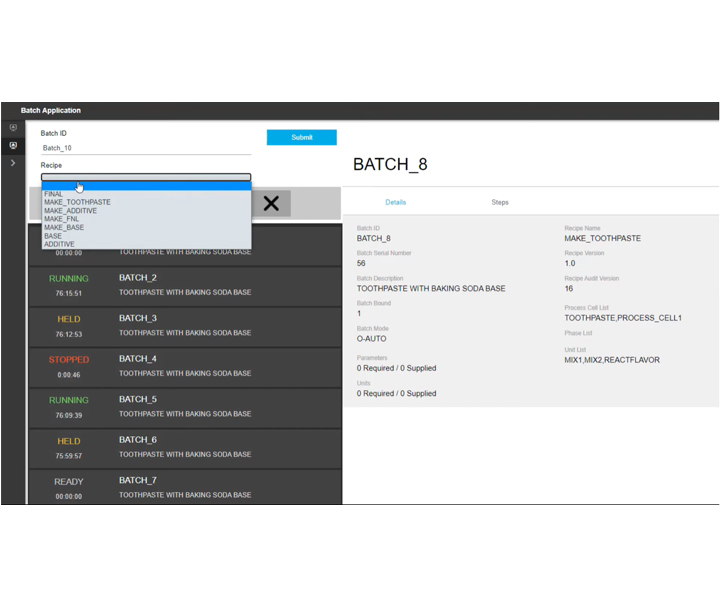Click the Batch Application title
This screenshot has width=720, height=607.
(51, 110)
